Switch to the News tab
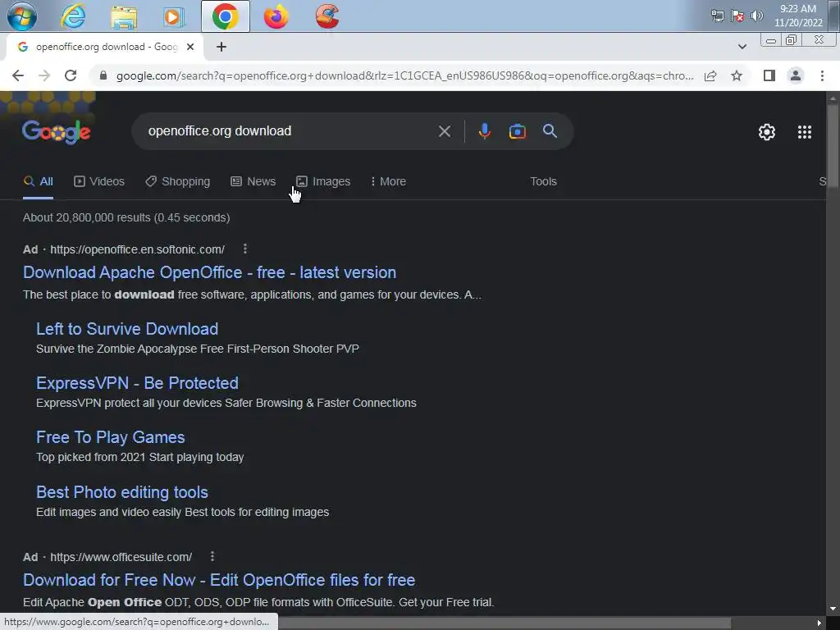This screenshot has height=630, width=840. (253, 181)
